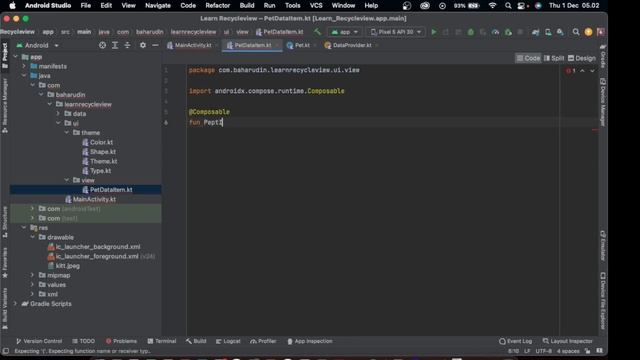640x360 pixels.
Task: Click the yellow account avatar icon
Action: click(588, 32)
